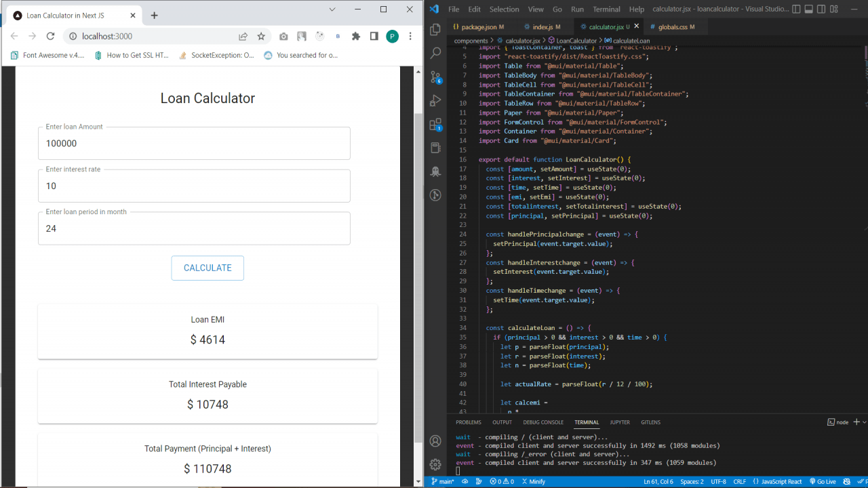Bookmark this page with the star icon
The image size is (868, 488).
tap(261, 36)
